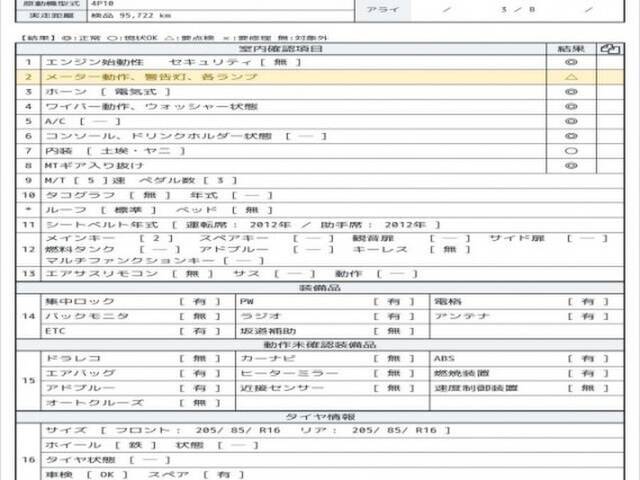Click the メインキー [2] entry

click(x=109, y=238)
